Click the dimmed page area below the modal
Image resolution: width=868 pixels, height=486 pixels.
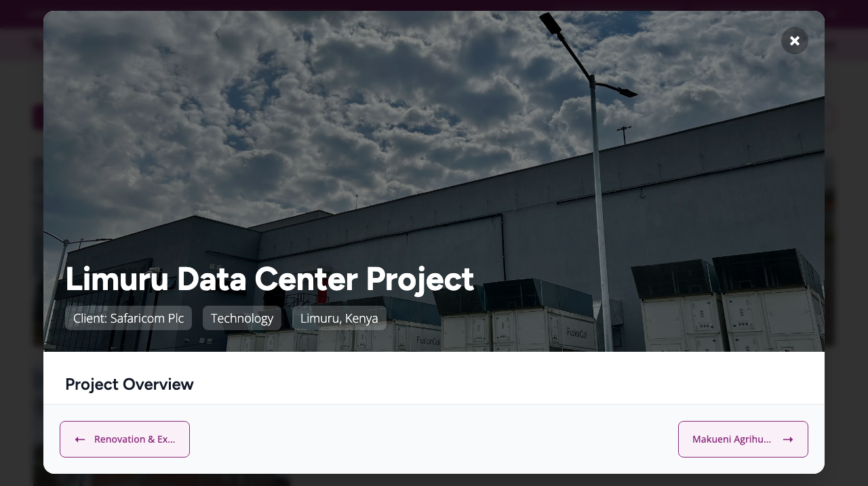click(434, 480)
